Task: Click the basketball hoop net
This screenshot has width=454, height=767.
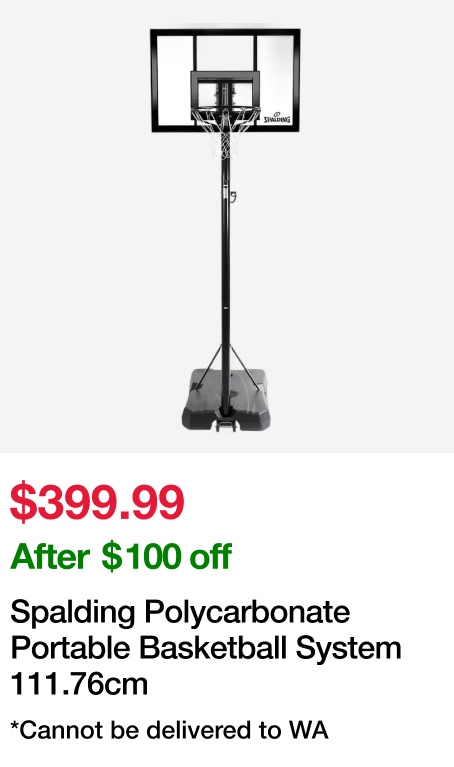Action: (225, 135)
